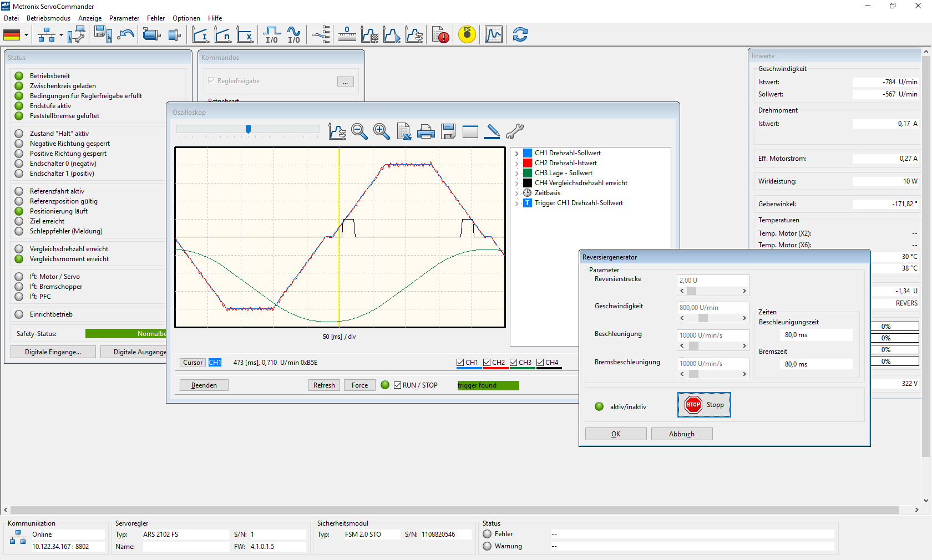Click the Digitale Eingänge button
The image size is (932, 560).
pos(53,352)
